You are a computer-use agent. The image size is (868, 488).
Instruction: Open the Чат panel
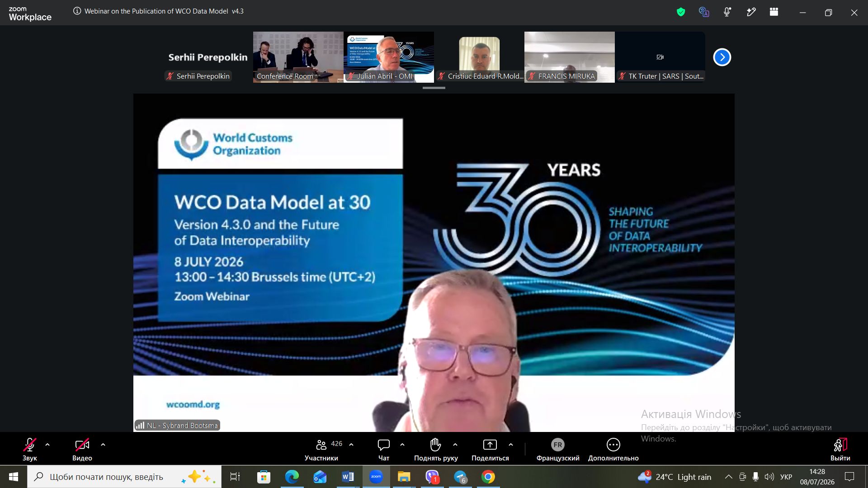point(383,450)
